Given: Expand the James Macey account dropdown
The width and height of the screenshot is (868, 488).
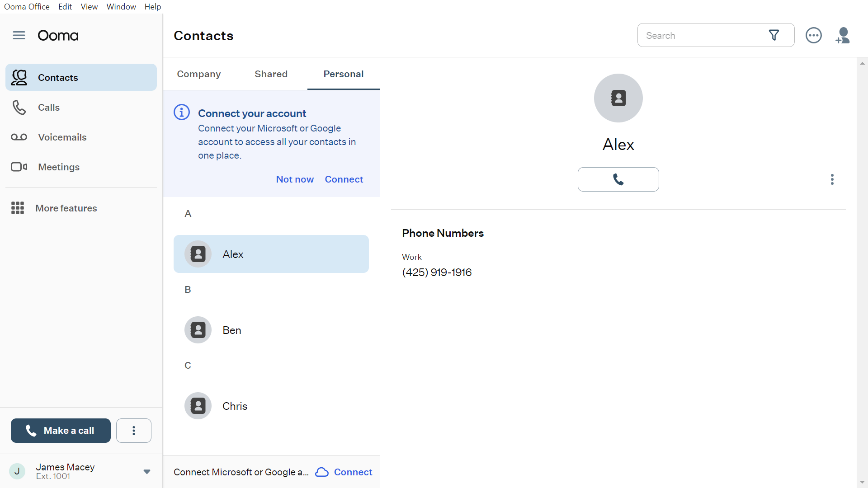Looking at the screenshot, I should [146, 471].
